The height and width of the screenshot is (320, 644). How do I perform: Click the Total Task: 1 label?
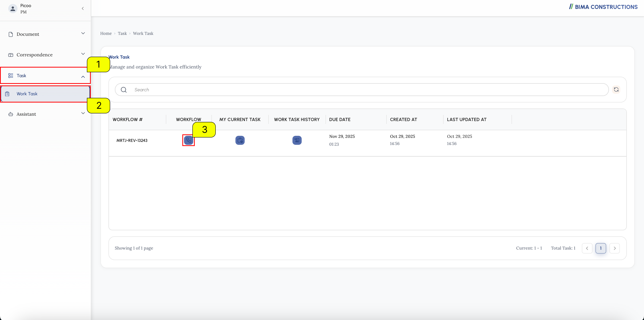point(563,248)
